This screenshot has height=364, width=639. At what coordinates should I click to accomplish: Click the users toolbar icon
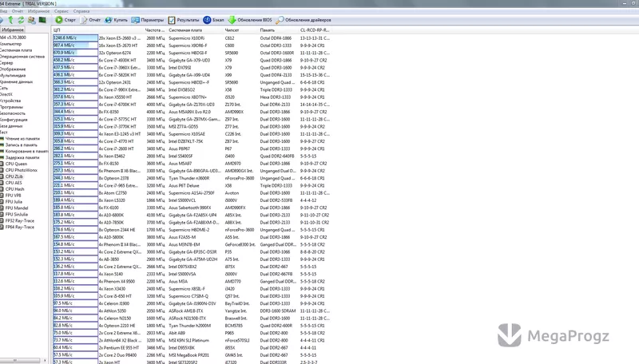click(31, 19)
